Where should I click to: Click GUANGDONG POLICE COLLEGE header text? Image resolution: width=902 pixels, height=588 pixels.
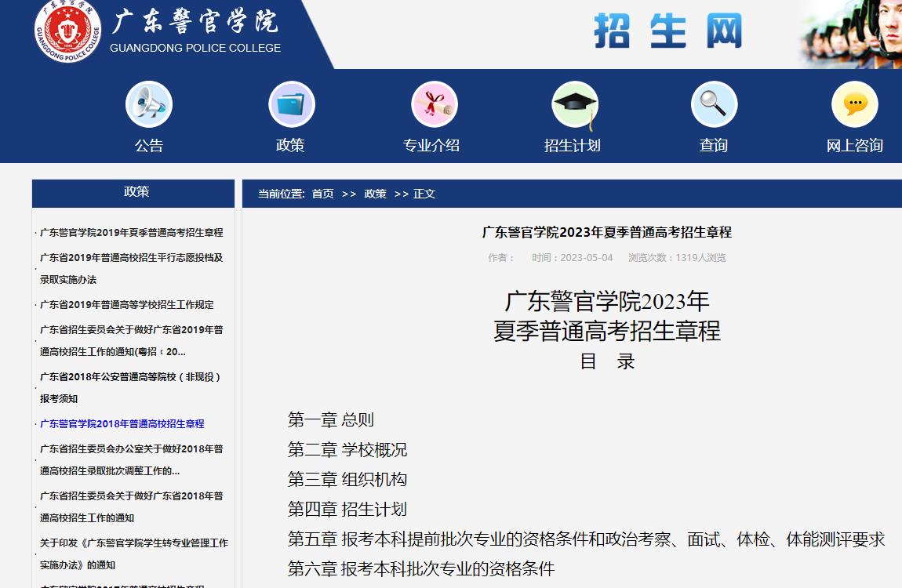click(195, 49)
